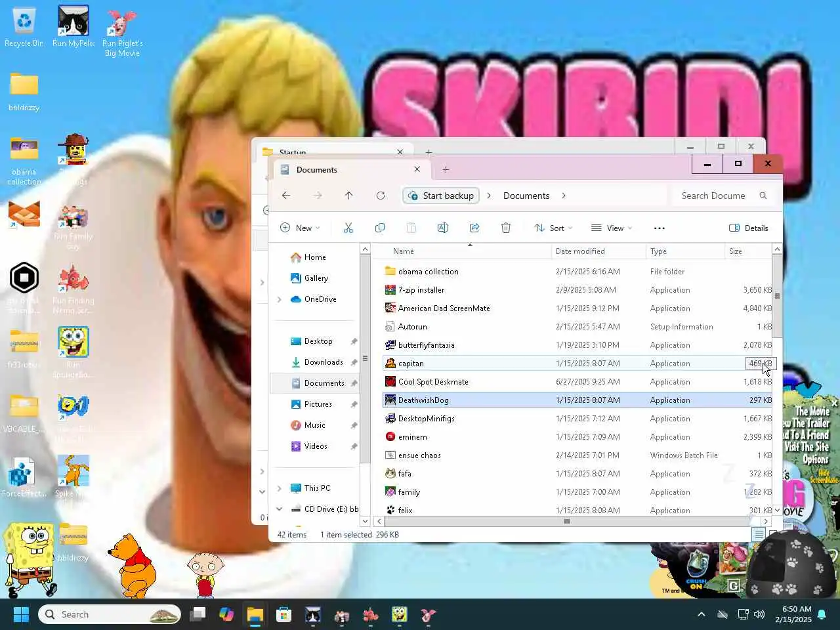Click the file list vertical scrollbar thumb

pos(777,295)
